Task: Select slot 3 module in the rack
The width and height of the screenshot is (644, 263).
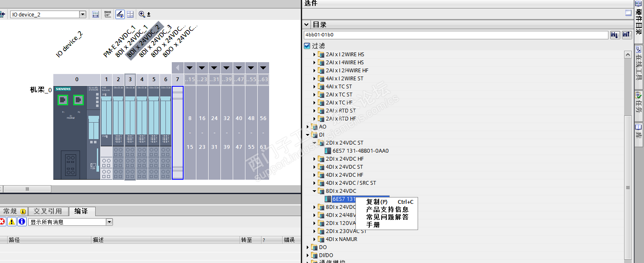Action: pyautogui.click(x=130, y=133)
